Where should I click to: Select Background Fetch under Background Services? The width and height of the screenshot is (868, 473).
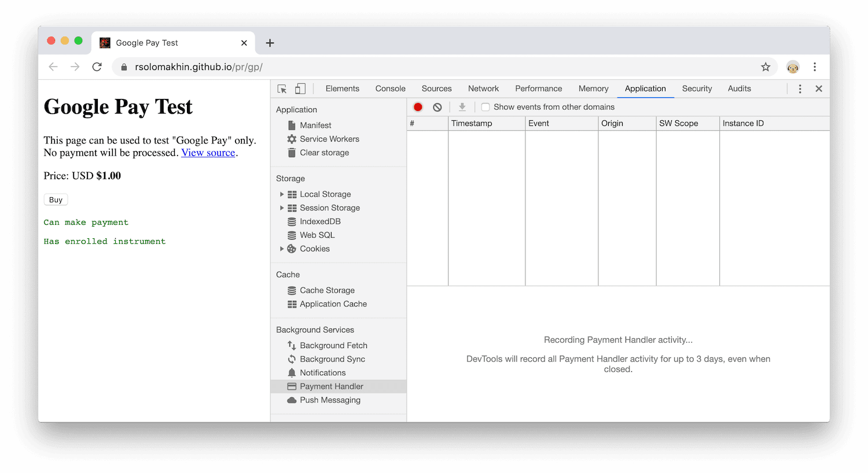(334, 345)
